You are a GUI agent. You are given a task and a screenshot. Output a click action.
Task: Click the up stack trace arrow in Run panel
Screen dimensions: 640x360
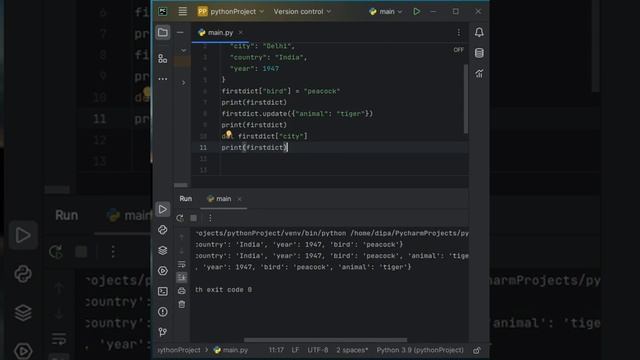(182, 237)
